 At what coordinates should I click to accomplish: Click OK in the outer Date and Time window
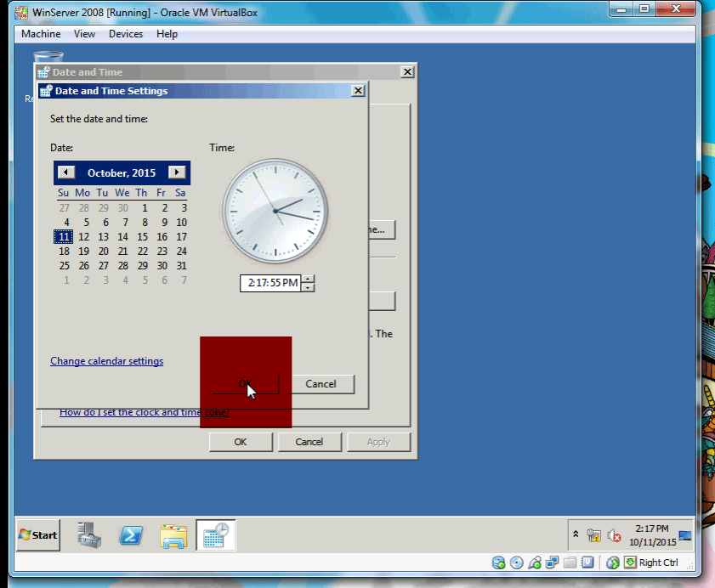(241, 442)
